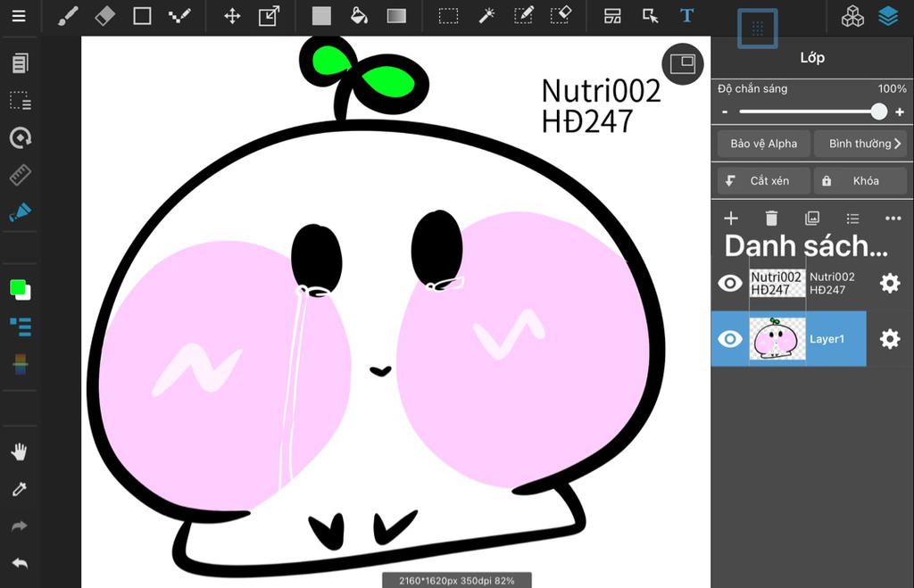
Task: Open the ruler snap icon
Action: tap(20, 174)
